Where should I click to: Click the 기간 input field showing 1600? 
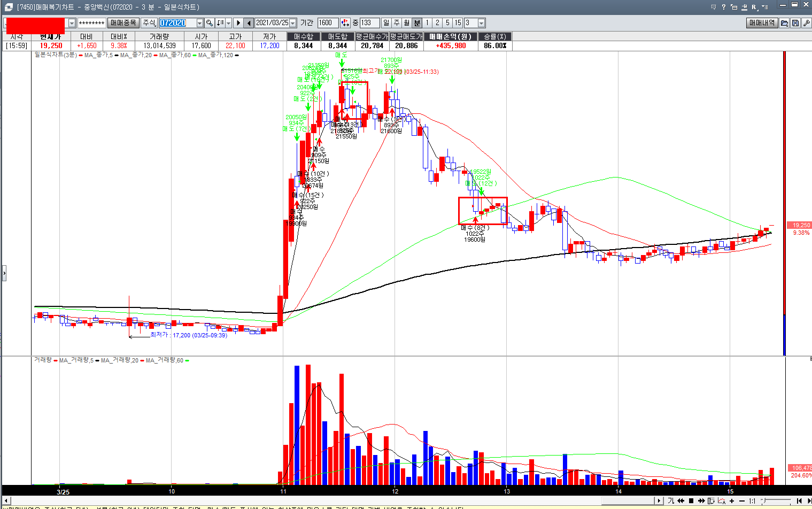(x=327, y=23)
